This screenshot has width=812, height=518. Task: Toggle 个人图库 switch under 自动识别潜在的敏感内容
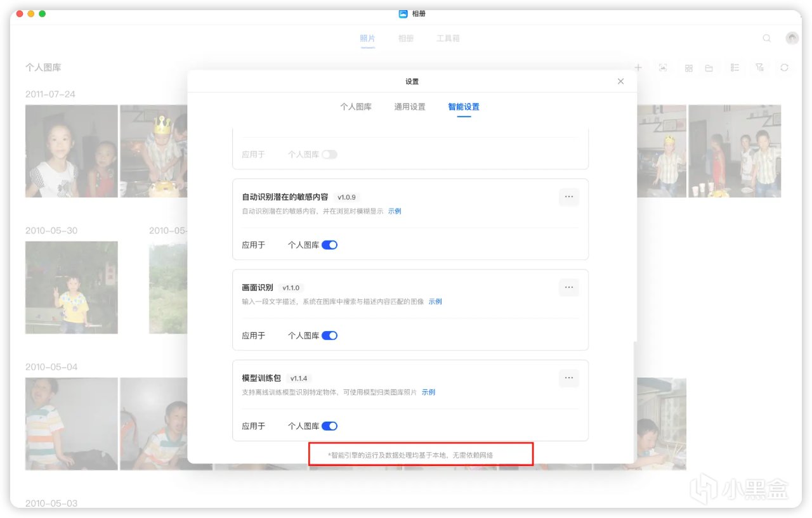pos(329,245)
